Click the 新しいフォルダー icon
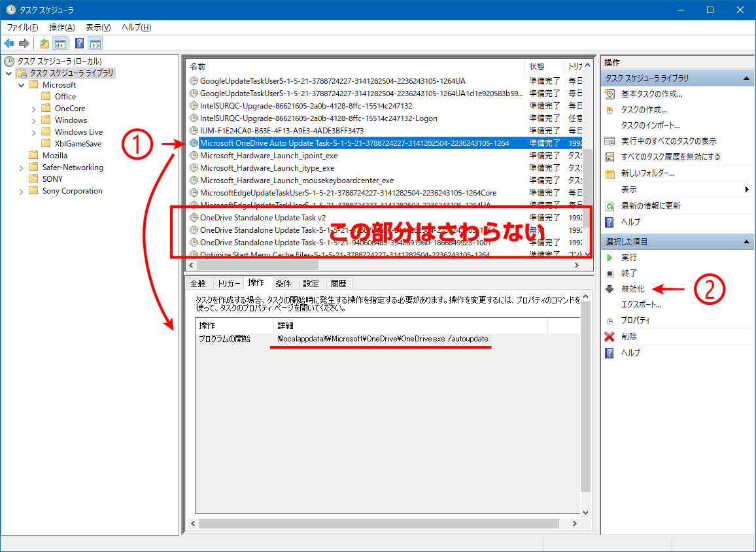Image resolution: width=756 pixels, height=552 pixels. (610, 173)
